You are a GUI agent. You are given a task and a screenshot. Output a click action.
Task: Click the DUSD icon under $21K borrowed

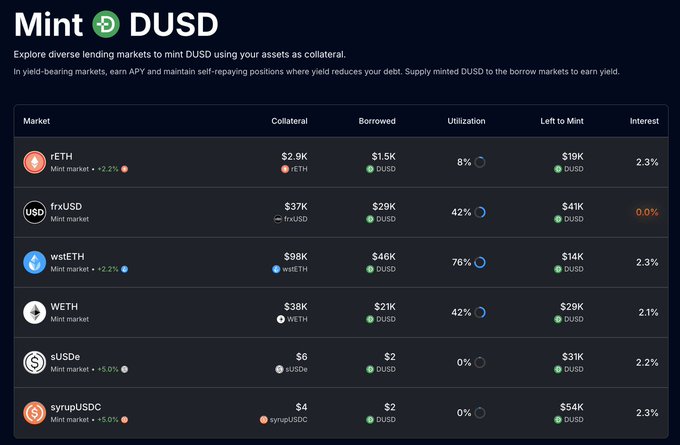click(x=370, y=319)
